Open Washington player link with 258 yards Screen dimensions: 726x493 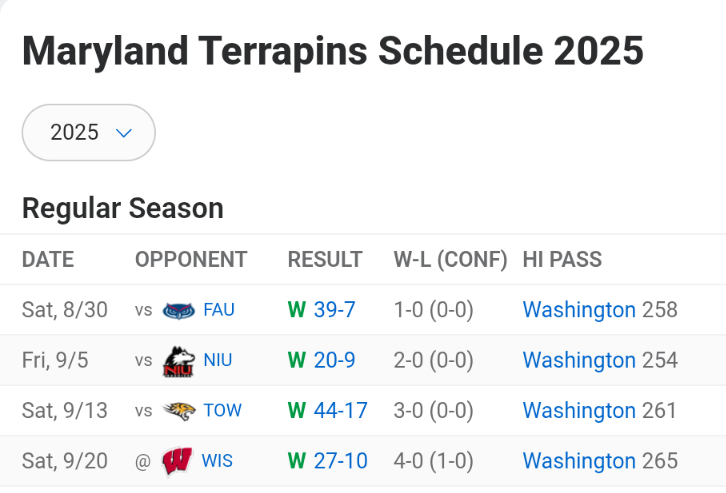tap(579, 310)
